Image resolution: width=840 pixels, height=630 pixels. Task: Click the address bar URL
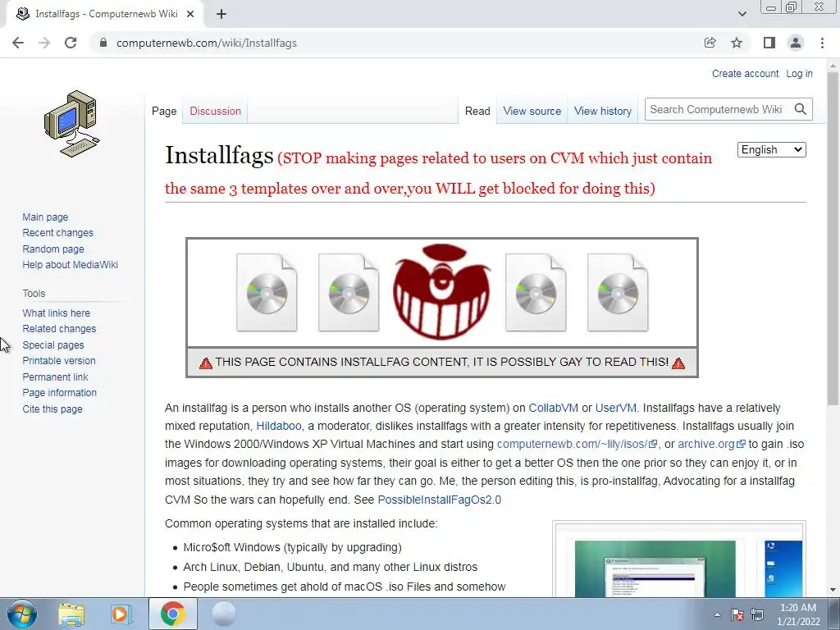pos(207,43)
